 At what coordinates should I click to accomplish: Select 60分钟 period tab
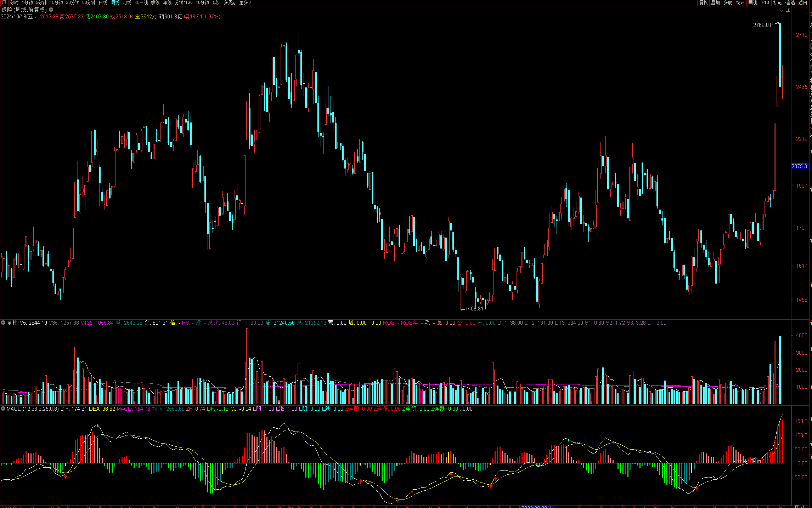click(x=89, y=2)
